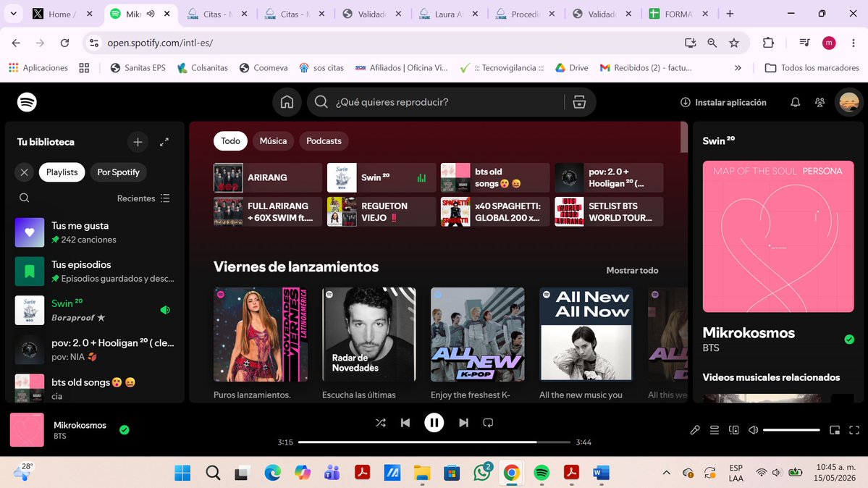Open REGUETON VIEJO shortcut tile
868x488 pixels.
(381, 211)
